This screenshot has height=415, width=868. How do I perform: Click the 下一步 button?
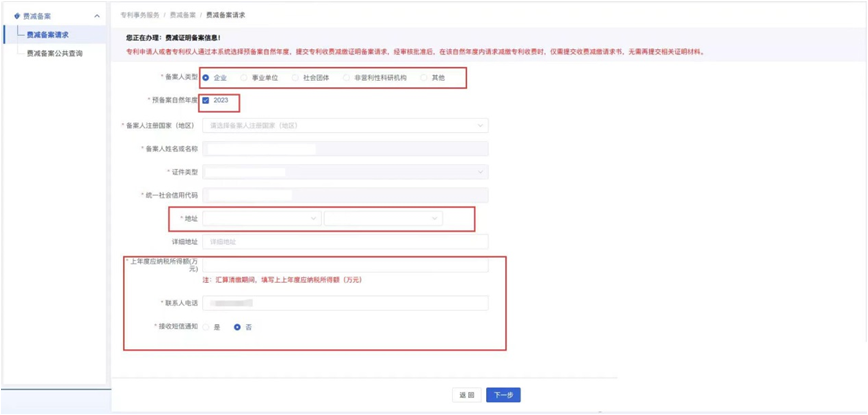[503, 395]
